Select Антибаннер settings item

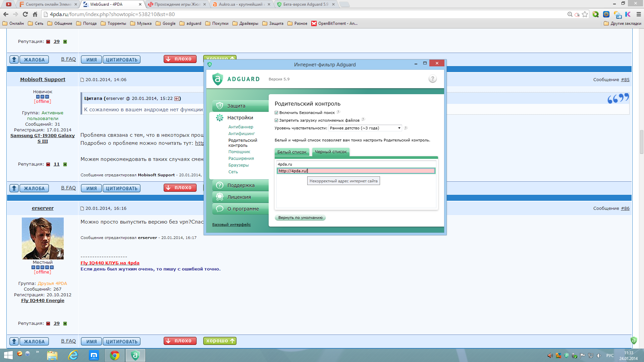tap(241, 127)
